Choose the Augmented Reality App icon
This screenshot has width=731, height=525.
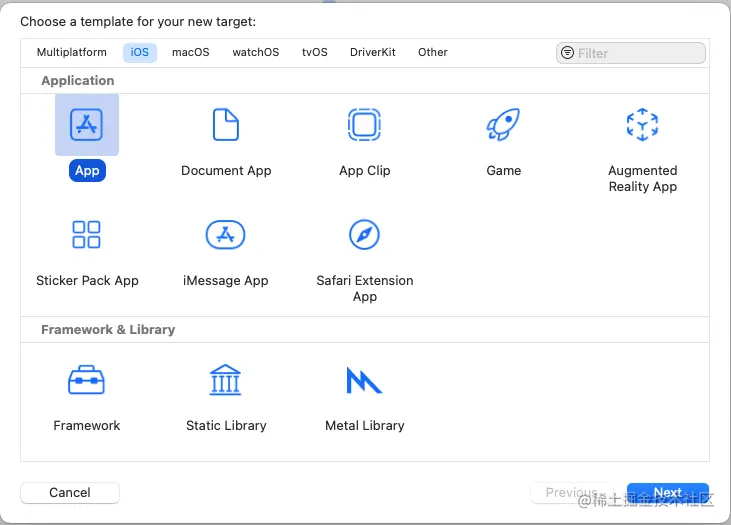(x=642, y=124)
